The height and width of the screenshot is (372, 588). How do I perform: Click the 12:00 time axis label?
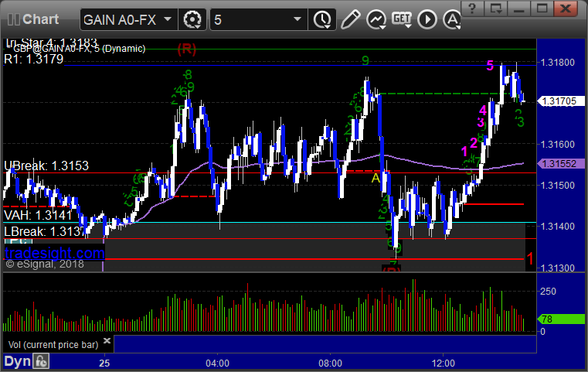444,363
